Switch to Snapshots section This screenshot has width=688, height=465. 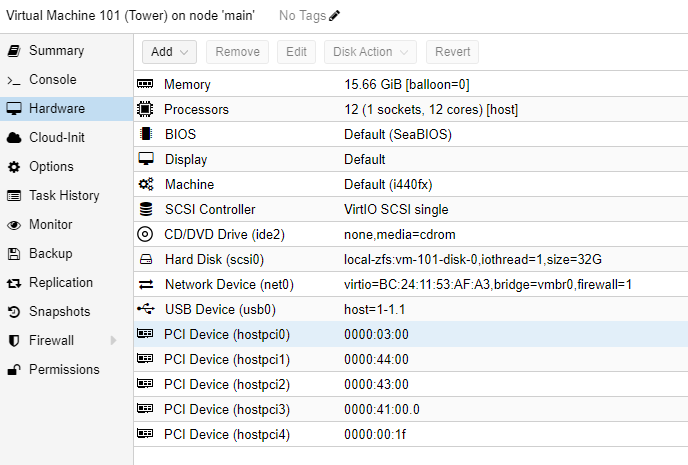[66, 311]
